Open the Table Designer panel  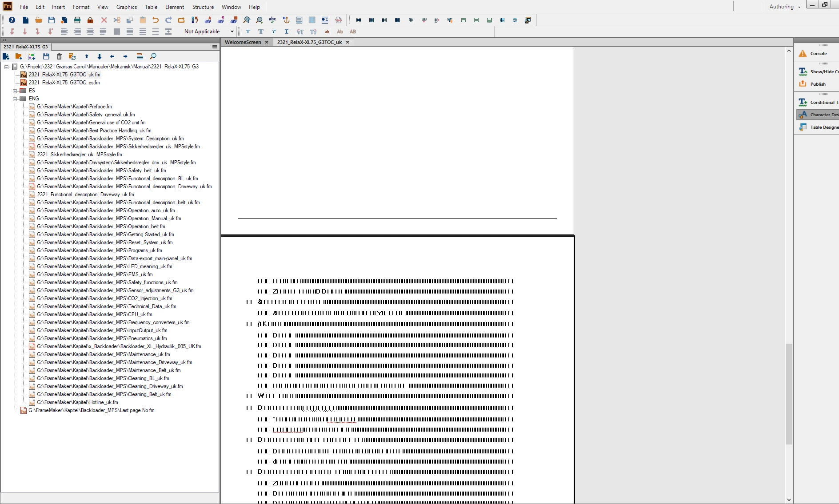[x=818, y=127]
